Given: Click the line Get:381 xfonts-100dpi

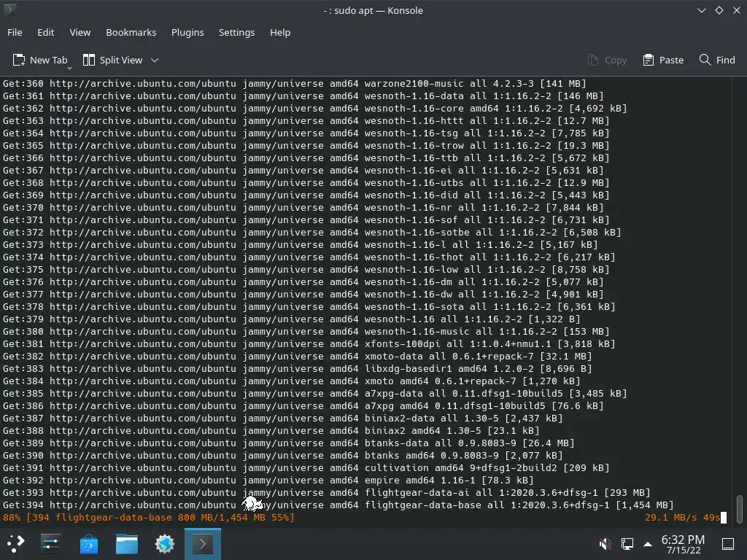Looking at the screenshot, I should click(x=309, y=344).
